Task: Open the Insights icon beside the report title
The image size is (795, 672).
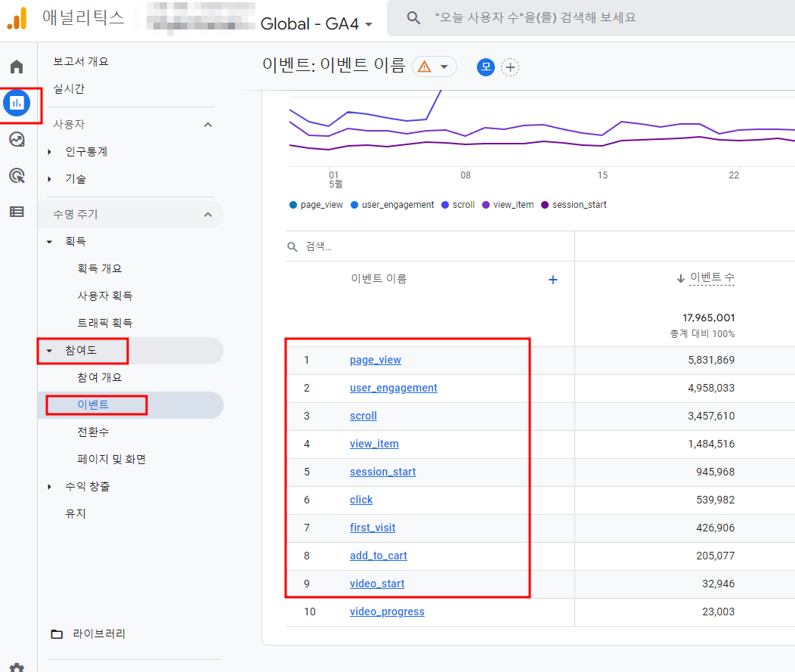Action: point(486,67)
